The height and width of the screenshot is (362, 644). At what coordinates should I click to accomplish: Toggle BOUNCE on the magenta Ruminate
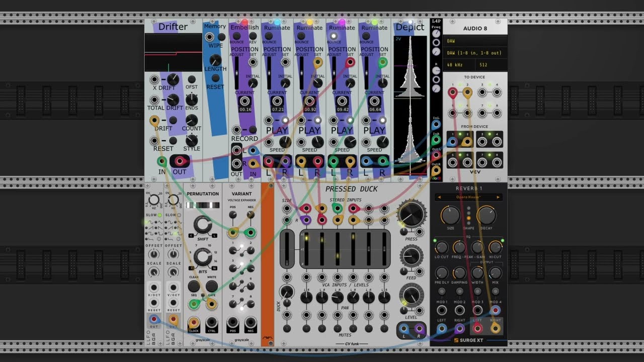334,36
